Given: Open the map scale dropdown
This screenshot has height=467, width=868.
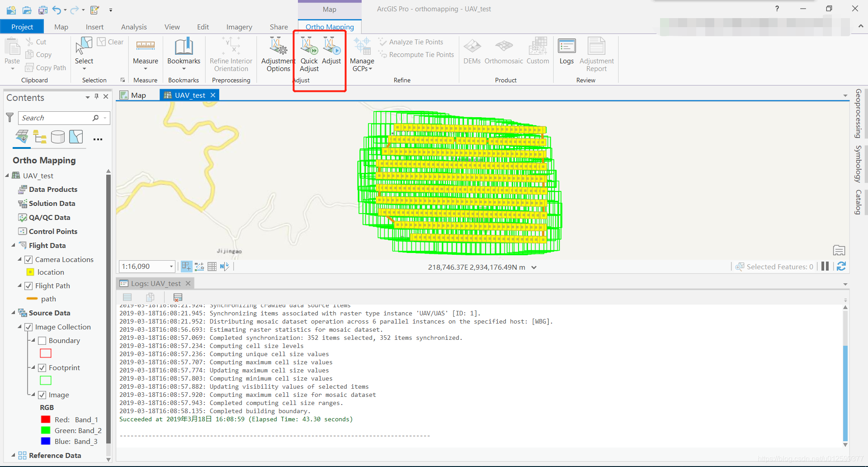Looking at the screenshot, I should click(171, 267).
